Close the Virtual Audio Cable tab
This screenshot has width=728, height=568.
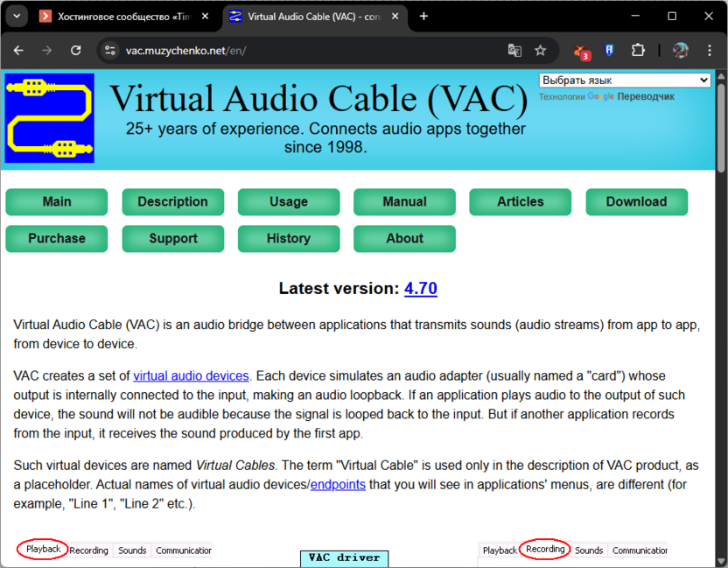[x=395, y=17]
